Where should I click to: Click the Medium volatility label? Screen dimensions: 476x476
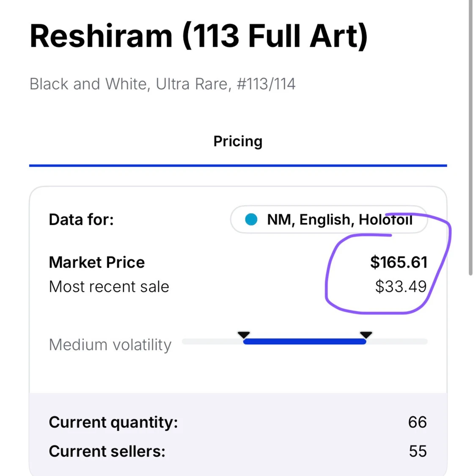pyautogui.click(x=110, y=345)
